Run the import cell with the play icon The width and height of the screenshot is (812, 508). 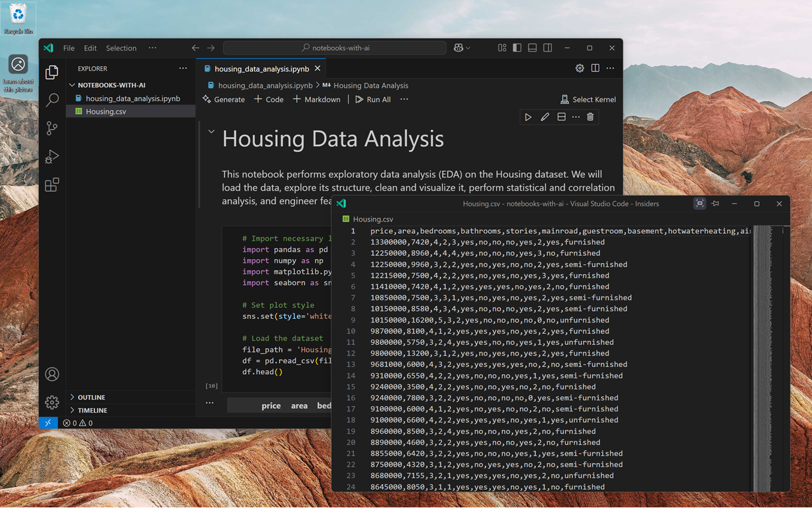[x=528, y=117]
